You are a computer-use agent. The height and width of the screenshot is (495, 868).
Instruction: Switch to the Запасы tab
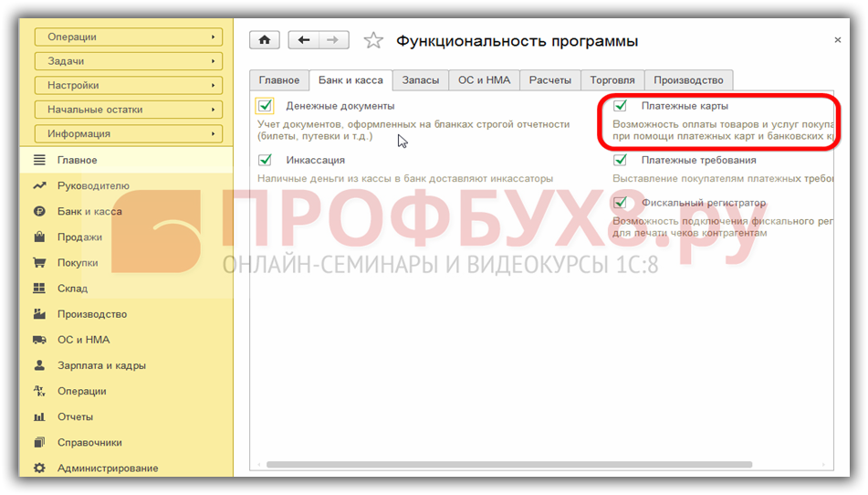tap(421, 80)
